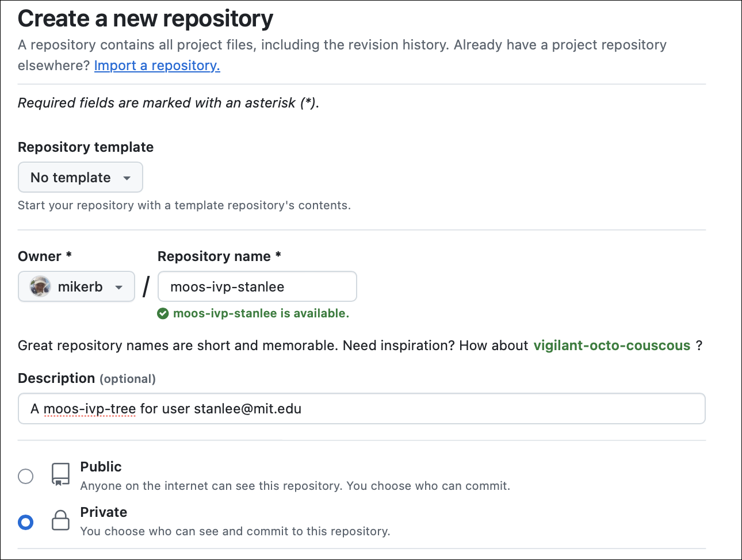Click the caret arrow on No template
This screenshot has height=560, width=742.
(127, 178)
